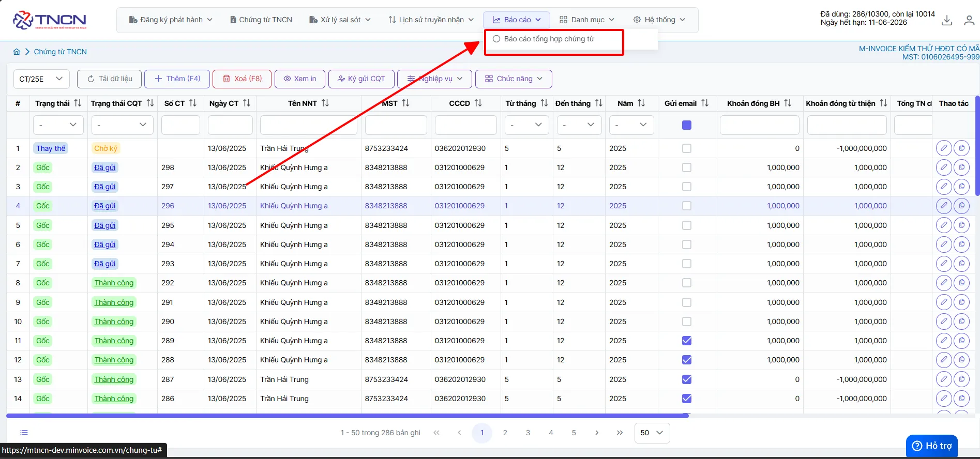Go to home via breadcrumb house icon
980x459 pixels.
[17, 52]
